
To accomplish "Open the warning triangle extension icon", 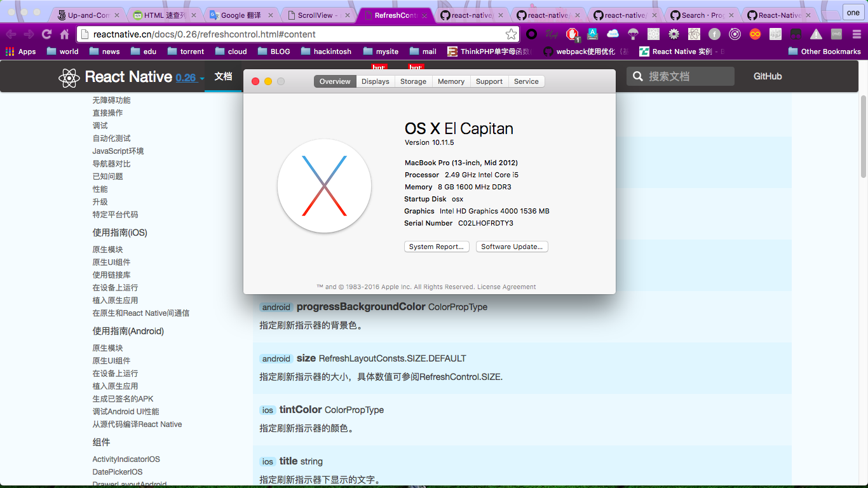I will (816, 34).
